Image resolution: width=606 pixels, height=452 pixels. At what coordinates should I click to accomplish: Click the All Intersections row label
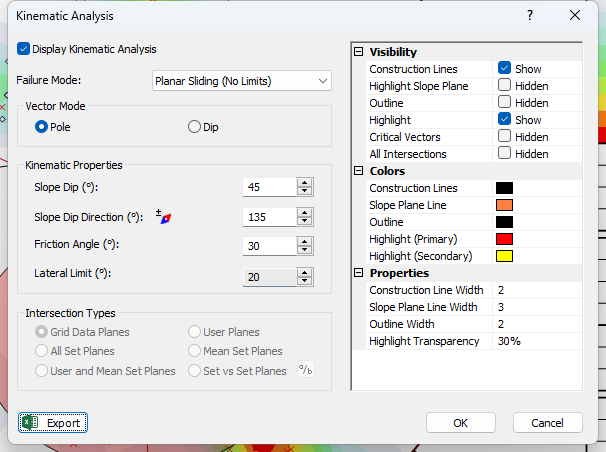[x=408, y=154]
